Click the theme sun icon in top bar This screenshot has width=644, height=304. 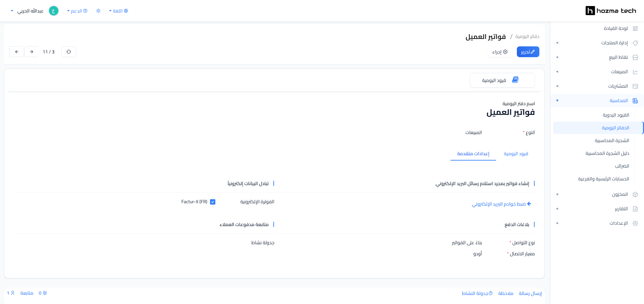[98, 11]
